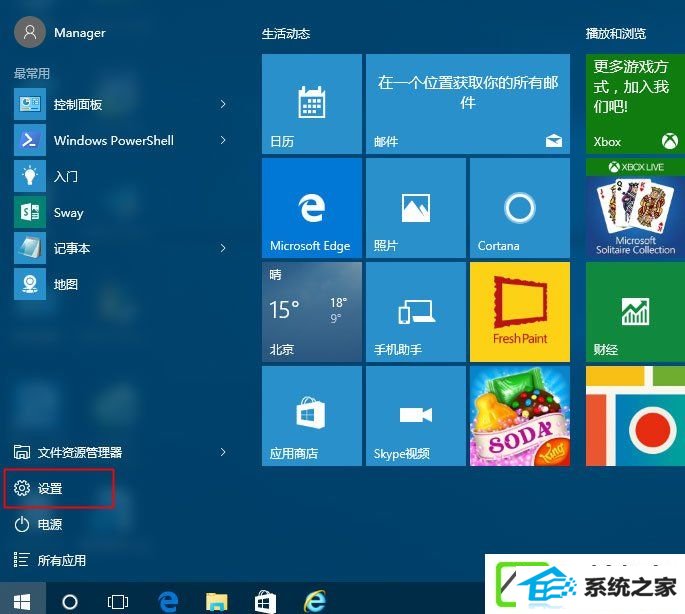Open the Store from the taskbar
This screenshot has width=685, height=614.
pos(265,602)
